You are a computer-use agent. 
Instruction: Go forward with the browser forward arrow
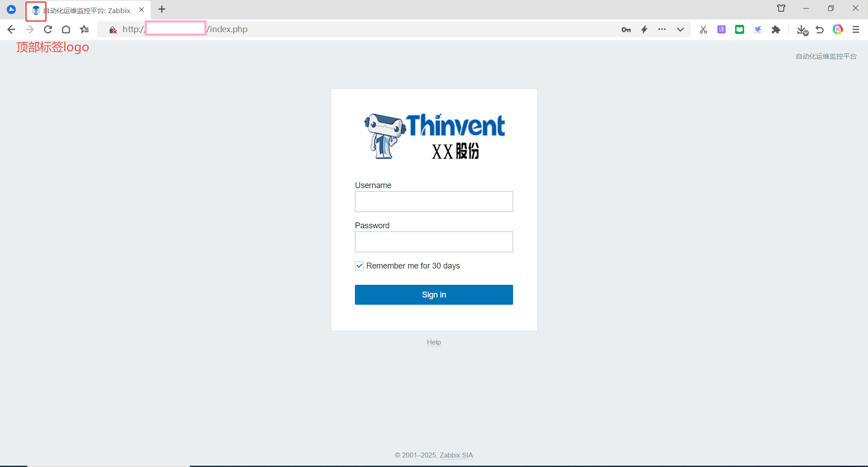tap(30, 29)
